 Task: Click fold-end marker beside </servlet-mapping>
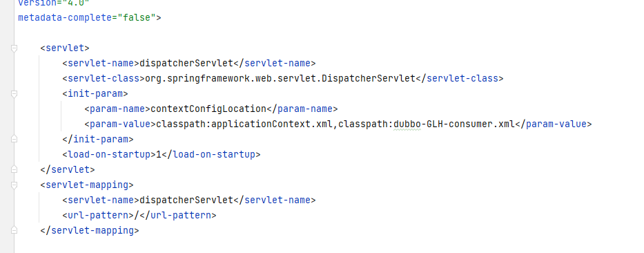[x=14, y=230]
